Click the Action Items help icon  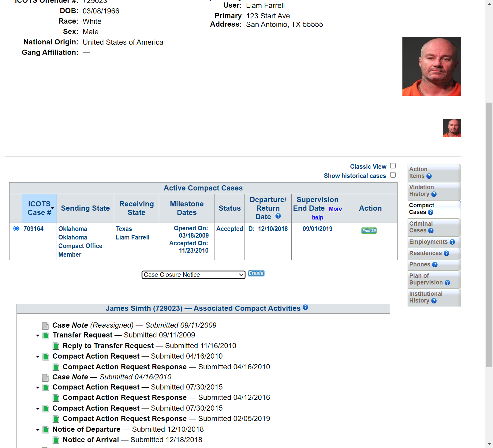pyautogui.click(x=429, y=176)
